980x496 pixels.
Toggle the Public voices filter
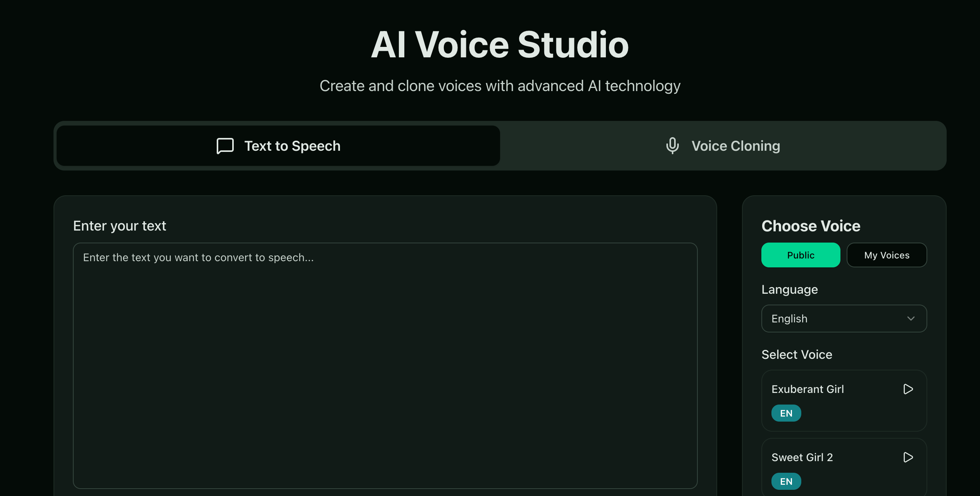801,255
